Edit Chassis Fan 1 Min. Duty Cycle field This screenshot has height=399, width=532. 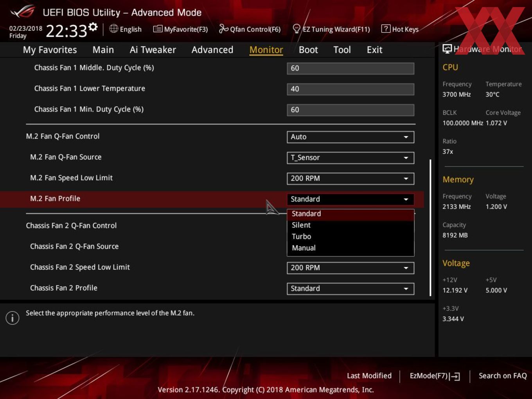coord(350,110)
